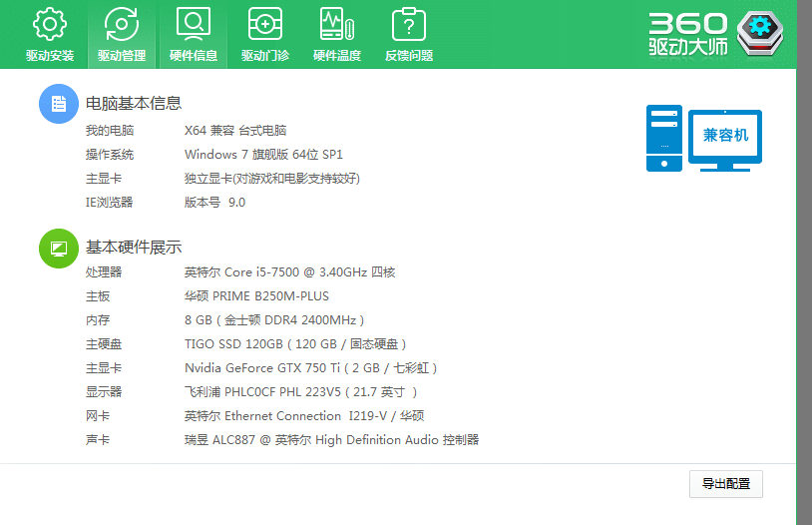Click the 360驱动大师 logo
This screenshot has height=525, width=812.
point(715,34)
